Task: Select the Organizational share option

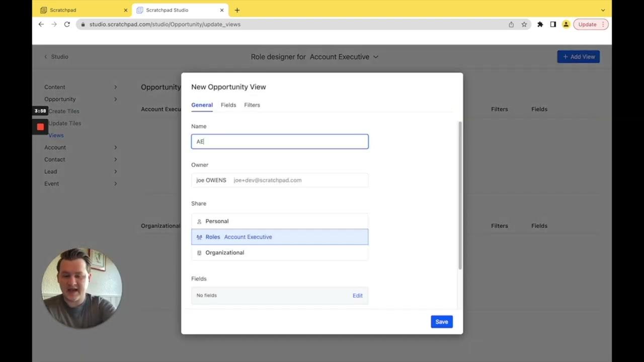Action: point(280,252)
